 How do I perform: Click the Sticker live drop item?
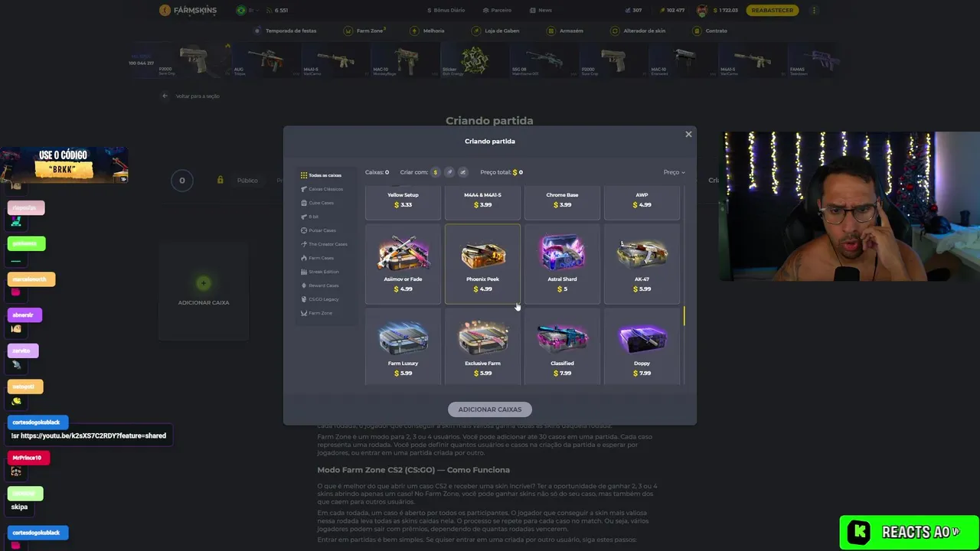coord(475,60)
